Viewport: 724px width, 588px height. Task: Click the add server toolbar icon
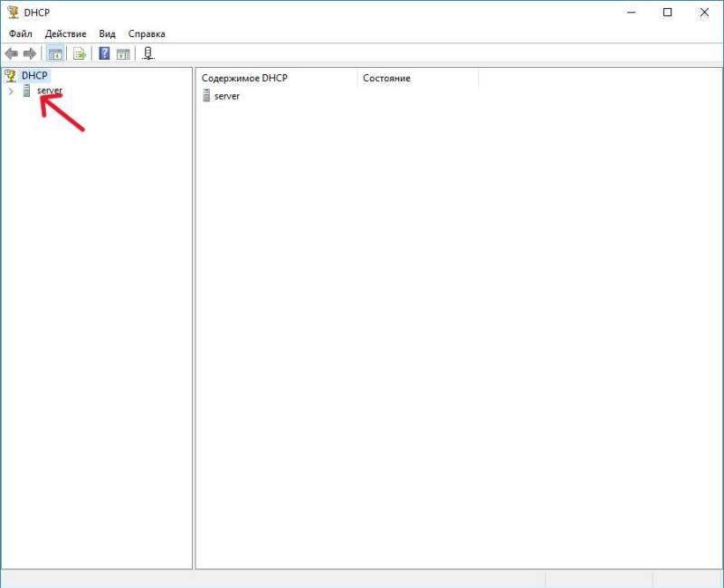[148, 53]
